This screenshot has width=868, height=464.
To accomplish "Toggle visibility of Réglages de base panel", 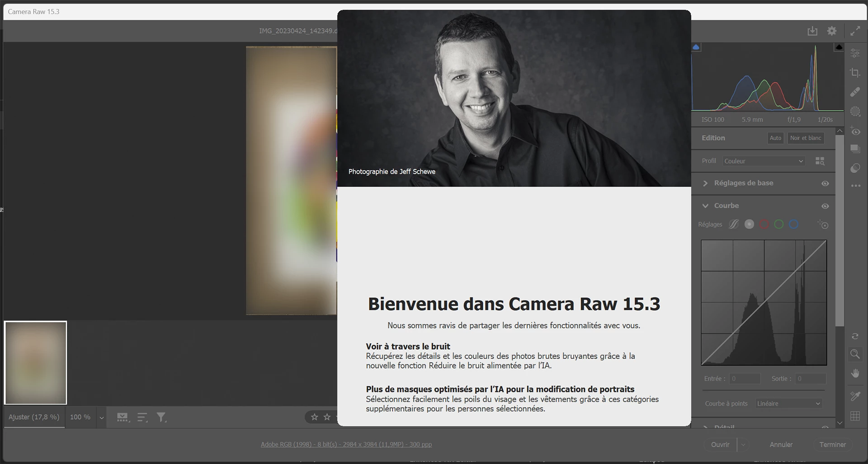I will [x=825, y=183].
